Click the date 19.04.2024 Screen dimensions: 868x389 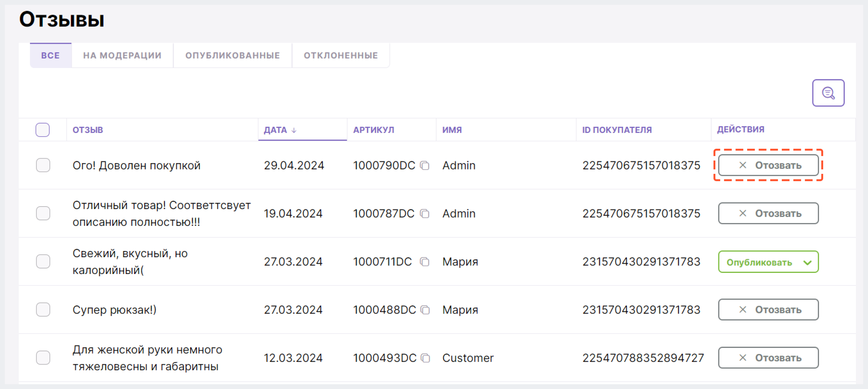(x=293, y=214)
